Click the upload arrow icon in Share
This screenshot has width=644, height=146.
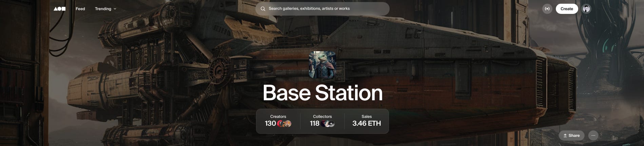pyautogui.click(x=565, y=135)
